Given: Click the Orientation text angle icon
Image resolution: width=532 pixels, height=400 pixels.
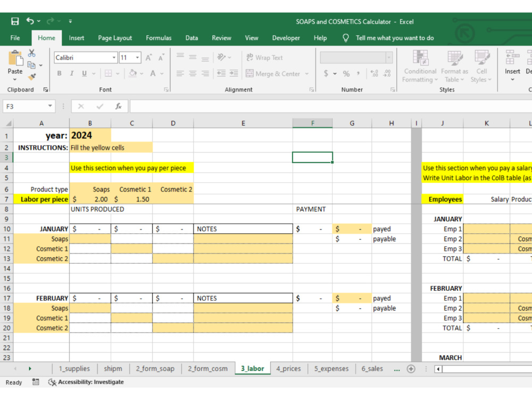Looking at the screenshot, I should point(221,57).
